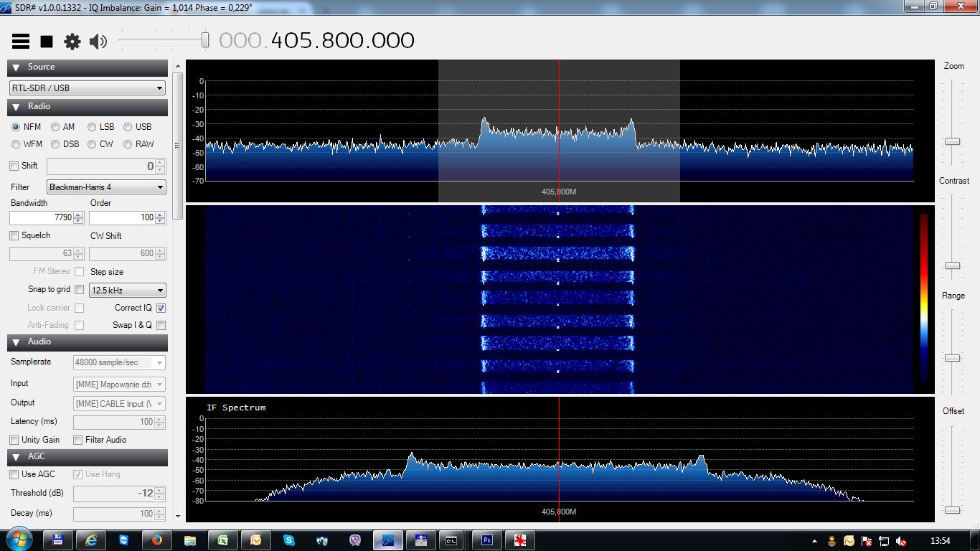Collapse the Radio panel header

(x=88, y=107)
